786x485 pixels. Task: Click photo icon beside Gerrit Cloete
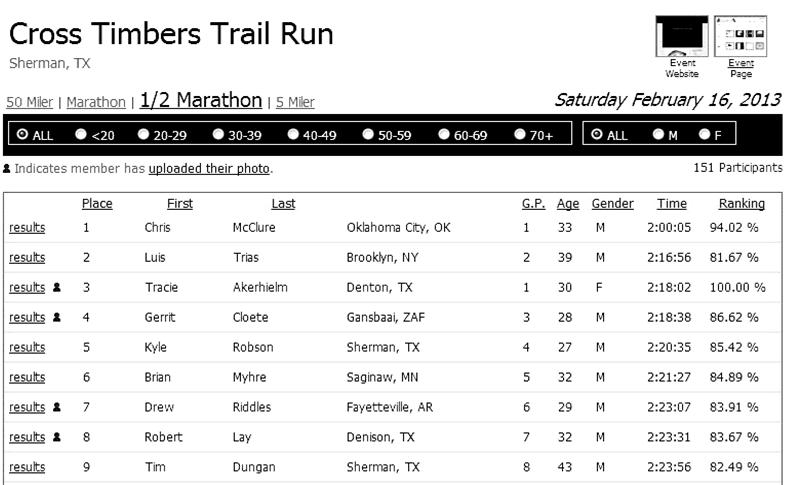pos(56,318)
